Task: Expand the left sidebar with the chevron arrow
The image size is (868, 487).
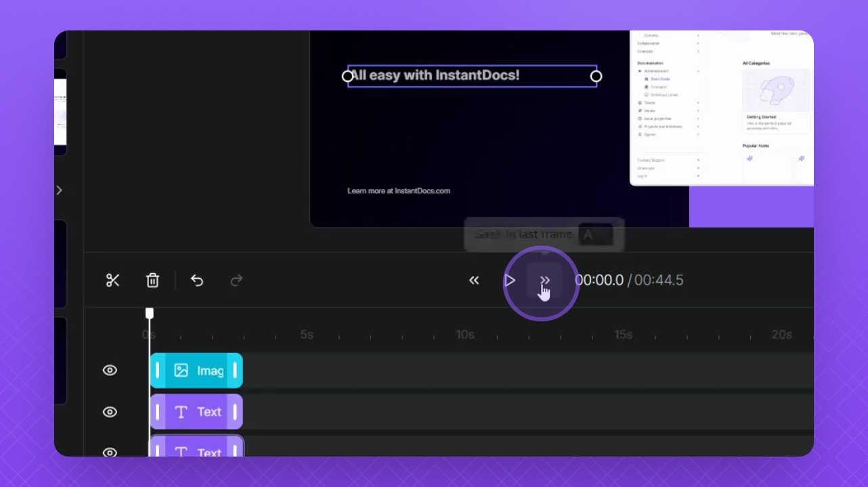Action: point(60,190)
